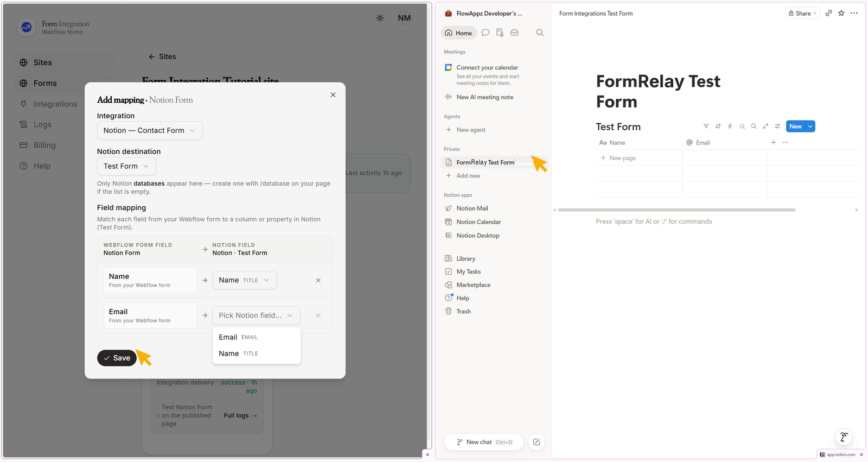Open the database view settings icon

pyautogui.click(x=777, y=126)
